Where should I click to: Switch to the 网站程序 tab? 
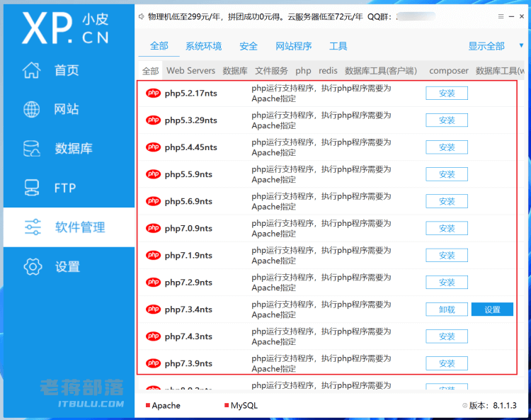[294, 46]
